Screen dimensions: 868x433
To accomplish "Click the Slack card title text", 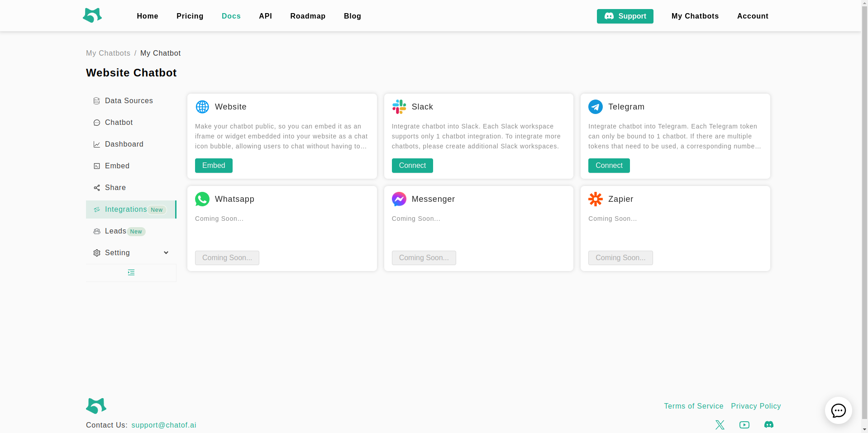I will tap(422, 107).
